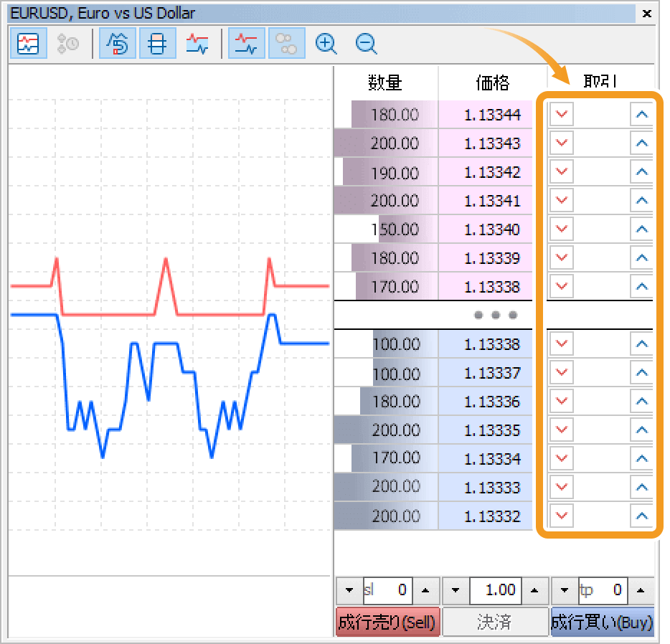Click blue buy arrow at price 1.13340
Viewport: 670px width, 644px height.
click(641, 229)
